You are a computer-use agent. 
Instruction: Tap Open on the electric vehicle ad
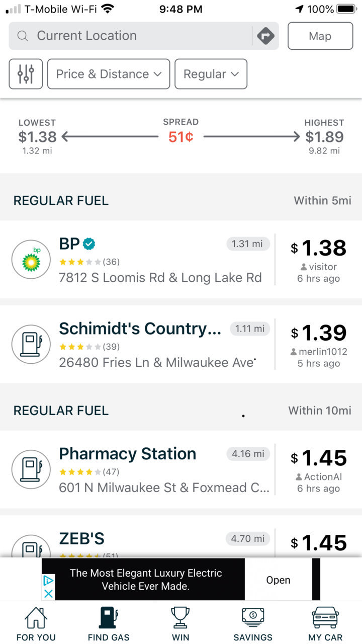278,580
